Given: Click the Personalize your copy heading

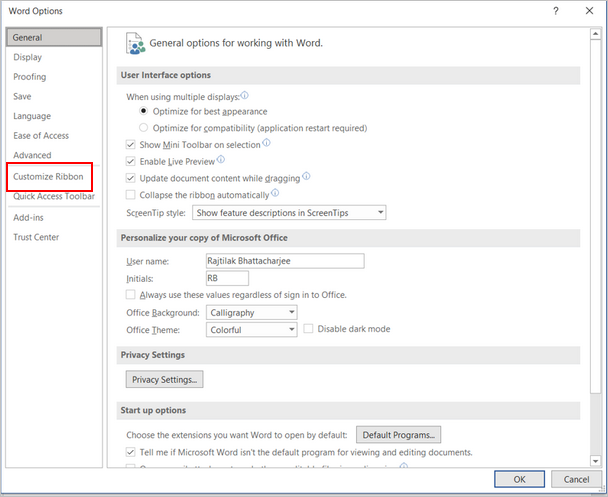Looking at the screenshot, I should 204,238.
